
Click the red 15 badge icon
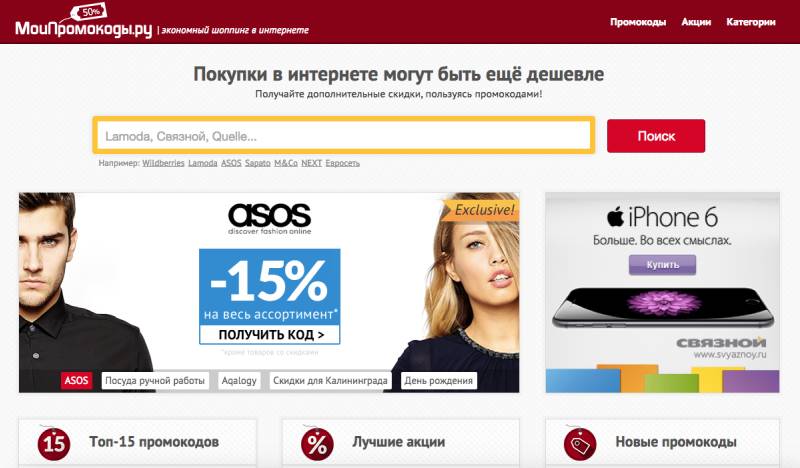tap(54, 444)
